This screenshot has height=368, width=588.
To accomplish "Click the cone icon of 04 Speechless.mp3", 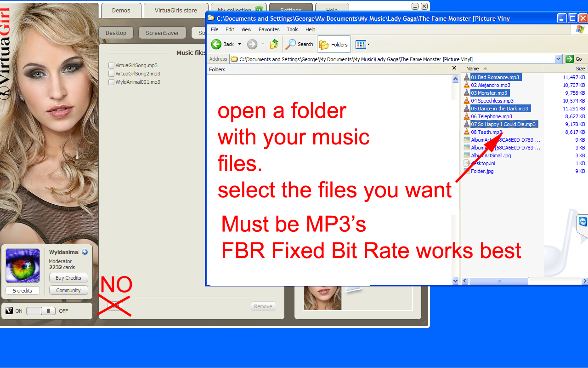I will (x=467, y=101).
